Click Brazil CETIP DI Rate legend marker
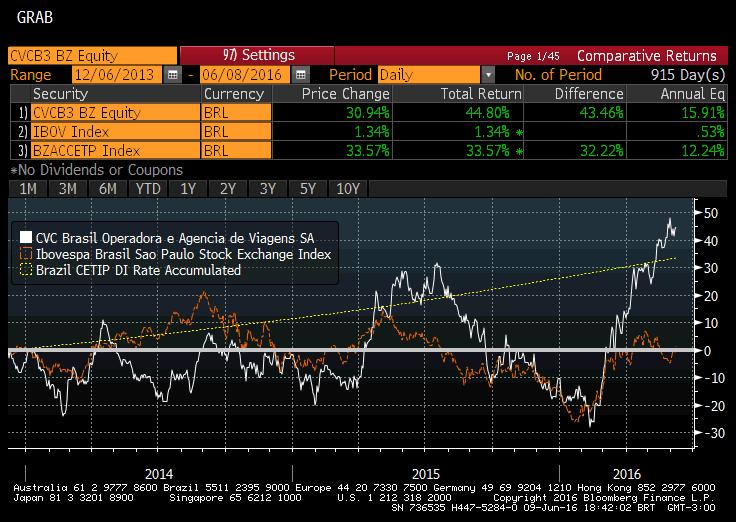 click(x=24, y=270)
